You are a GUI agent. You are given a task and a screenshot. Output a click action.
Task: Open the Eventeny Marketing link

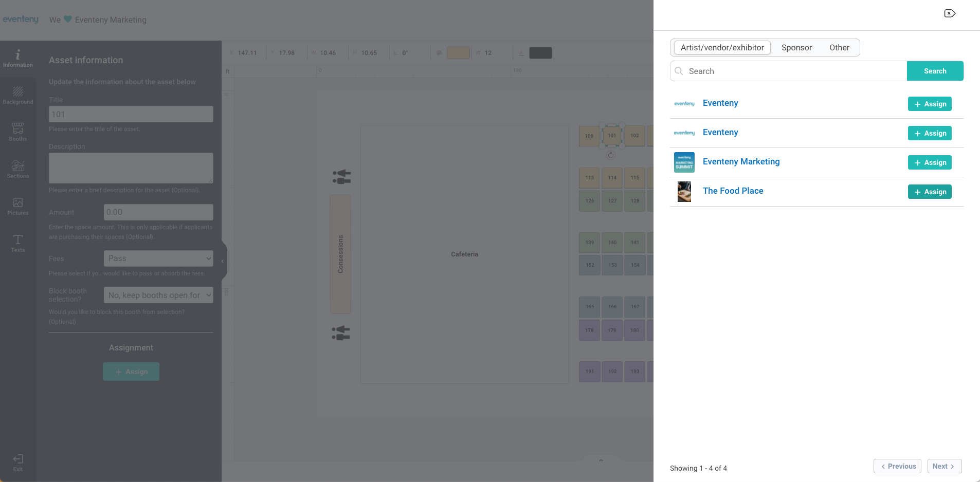point(741,161)
